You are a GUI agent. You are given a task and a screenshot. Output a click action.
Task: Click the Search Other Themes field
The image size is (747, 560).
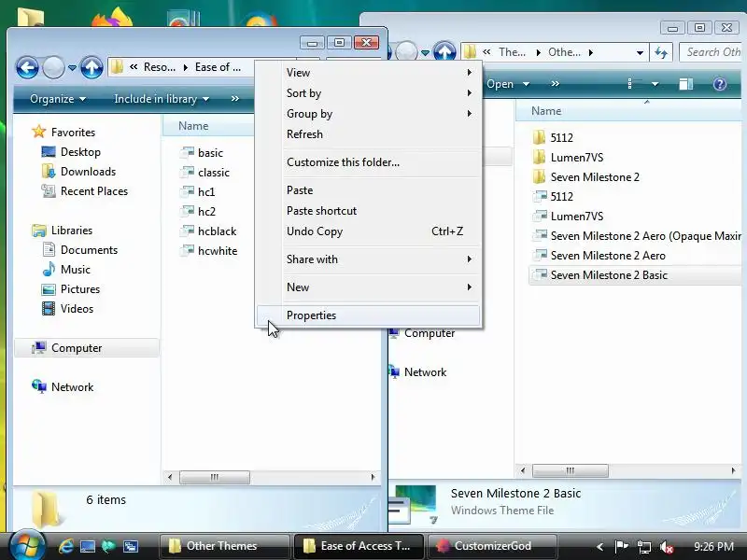pyautogui.click(x=712, y=52)
